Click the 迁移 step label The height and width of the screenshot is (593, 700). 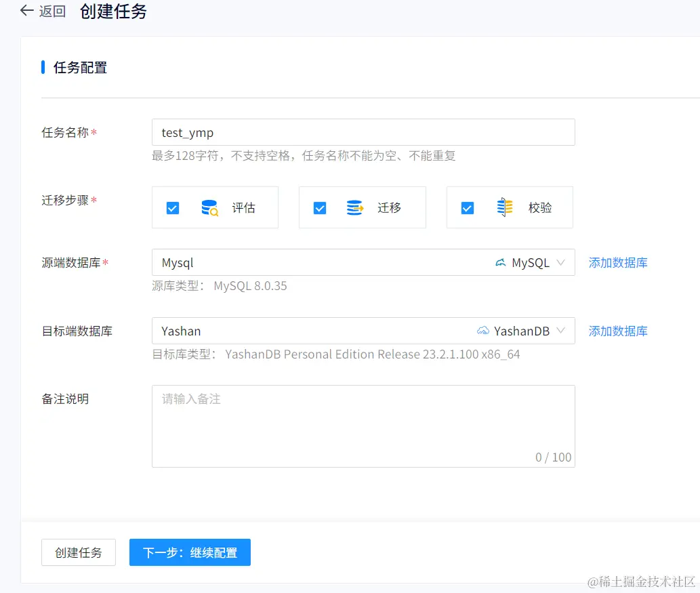(x=389, y=207)
